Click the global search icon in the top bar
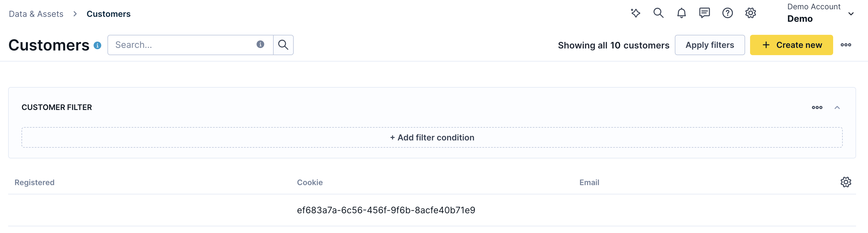Viewport: 868px width, 233px height. pos(659,13)
